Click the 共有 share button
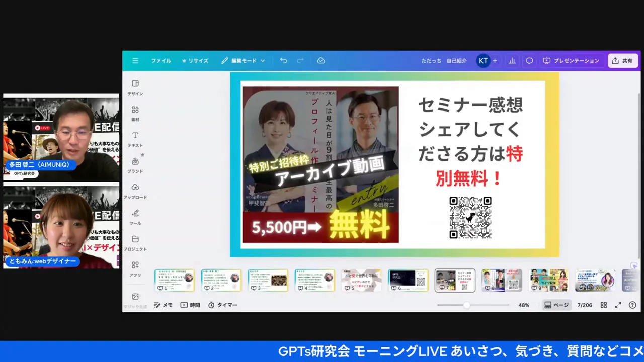 tap(622, 61)
